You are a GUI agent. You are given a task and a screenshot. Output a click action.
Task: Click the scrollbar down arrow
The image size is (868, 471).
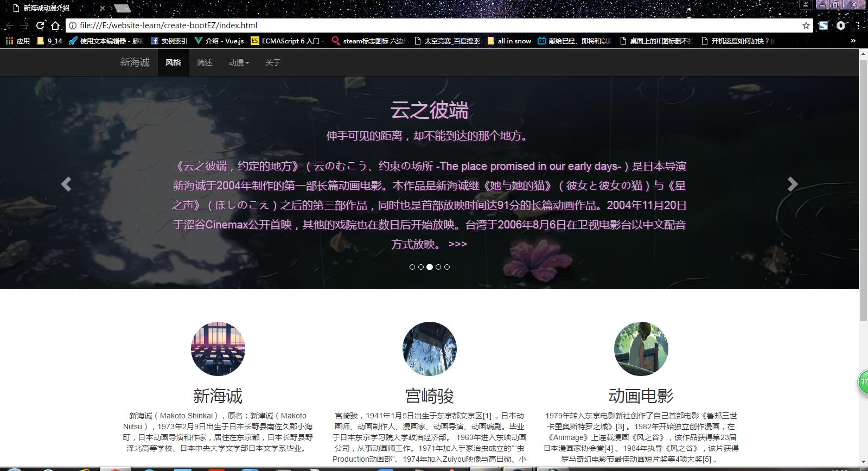tap(863, 462)
